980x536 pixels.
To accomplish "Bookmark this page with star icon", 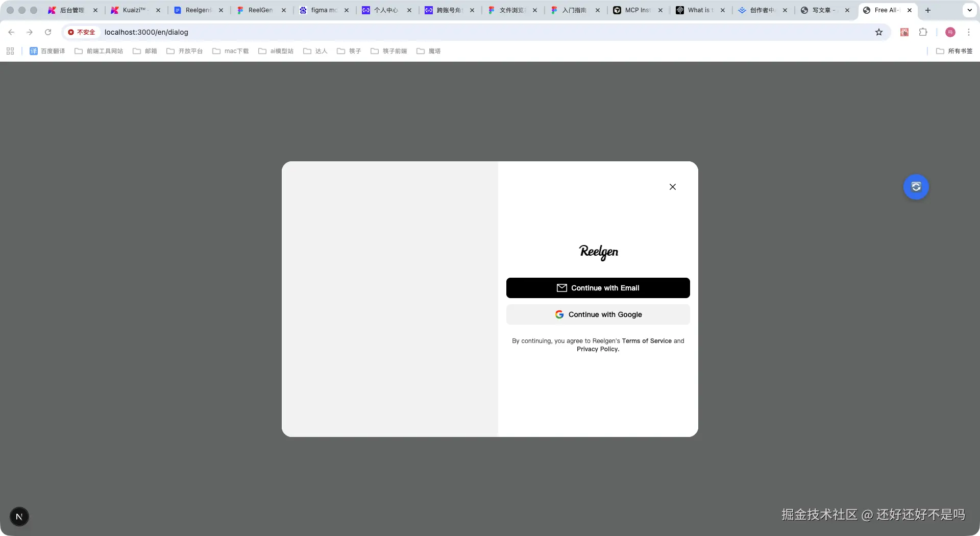I will click(879, 32).
